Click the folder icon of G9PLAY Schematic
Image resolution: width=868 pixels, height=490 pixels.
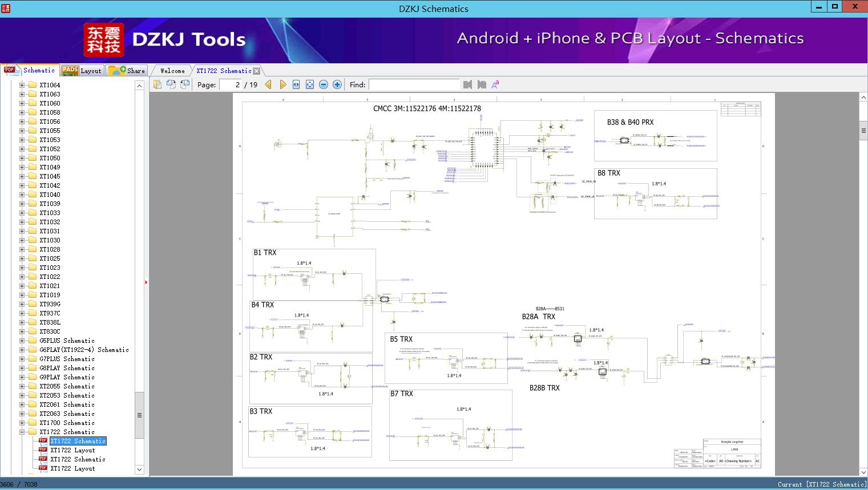pyautogui.click(x=33, y=377)
